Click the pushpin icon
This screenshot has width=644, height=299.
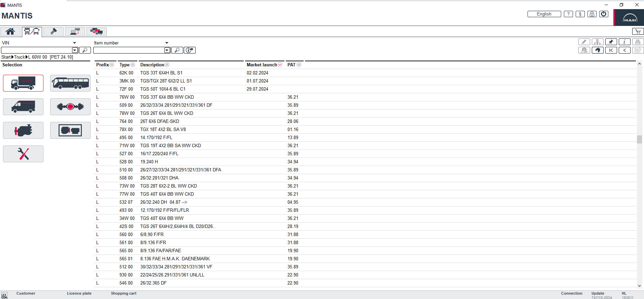tap(611, 42)
